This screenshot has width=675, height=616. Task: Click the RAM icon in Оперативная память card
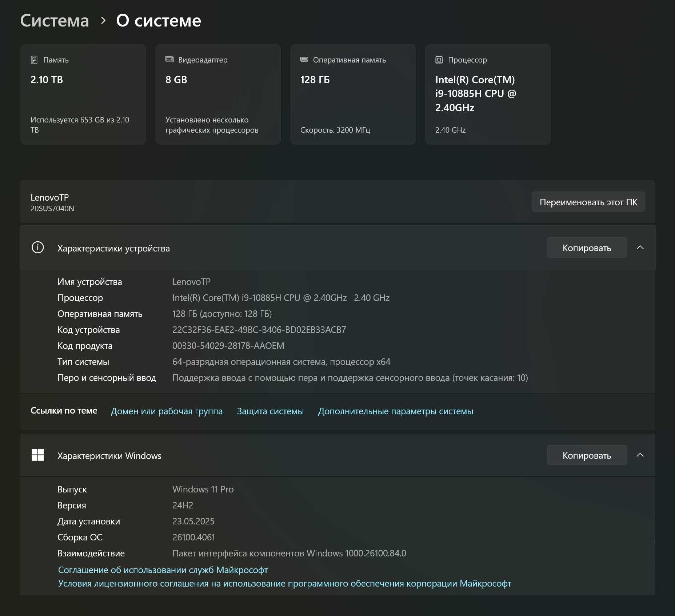[304, 60]
